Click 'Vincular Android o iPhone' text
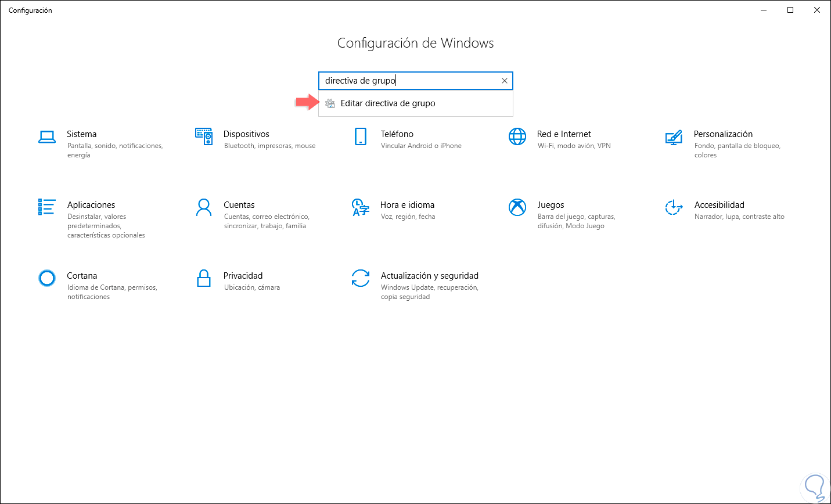 421,146
